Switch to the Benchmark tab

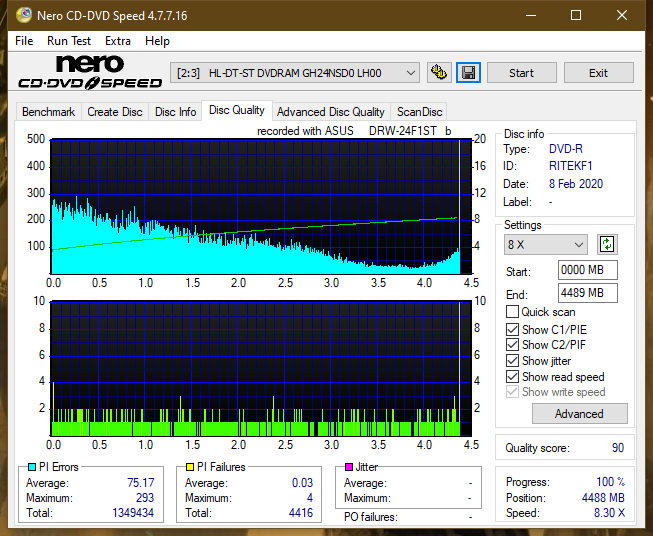pyautogui.click(x=48, y=112)
